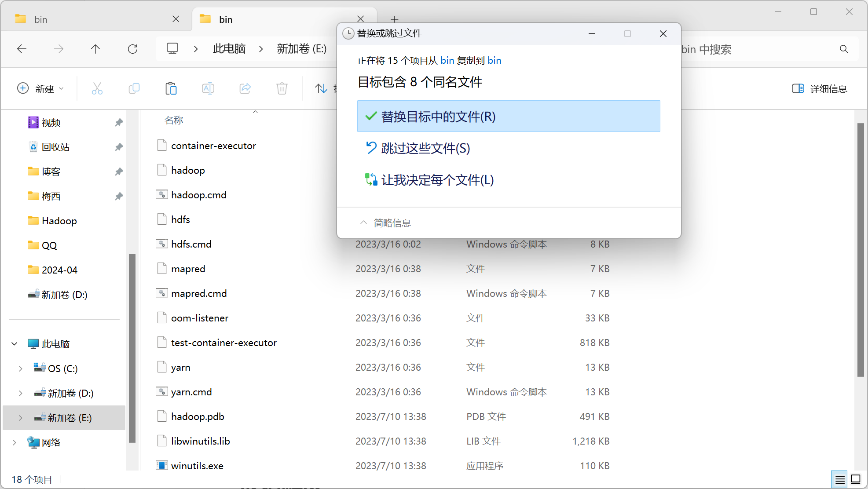Expand the OS (C:) drive tree node
The image size is (868, 489).
(21, 369)
